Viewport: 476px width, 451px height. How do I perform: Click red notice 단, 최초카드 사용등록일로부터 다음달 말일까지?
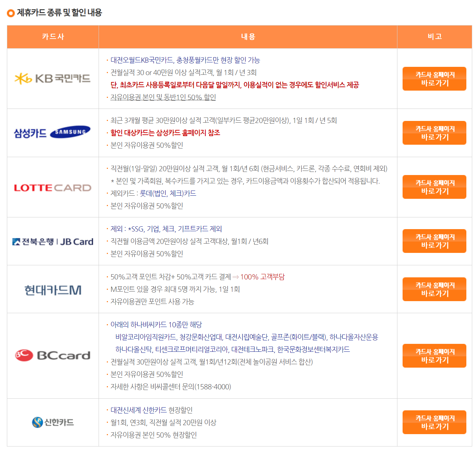tap(235, 85)
